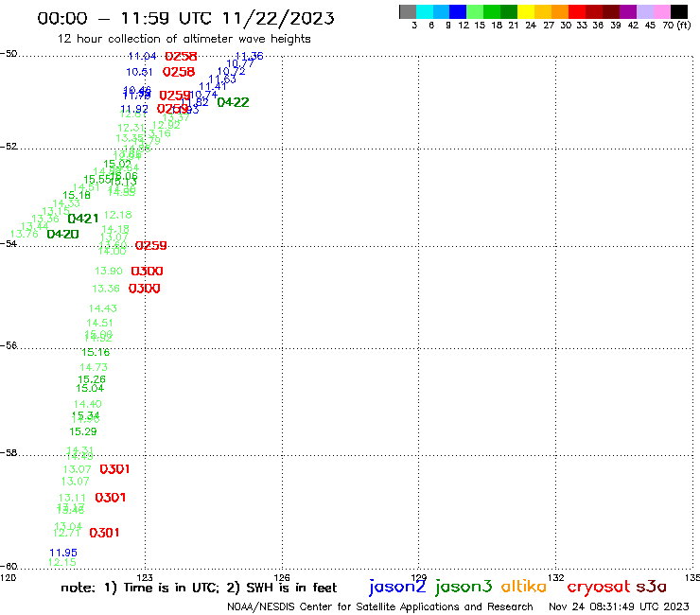Click the 'cryosat' satellite legend label
Viewport: 700px width, 615px height.
click(x=599, y=588)
